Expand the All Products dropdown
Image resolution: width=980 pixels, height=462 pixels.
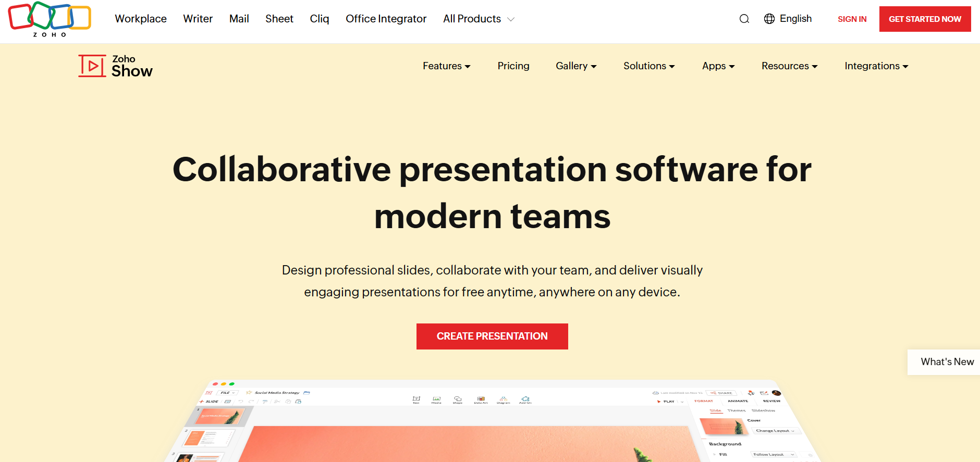point(479,19)
